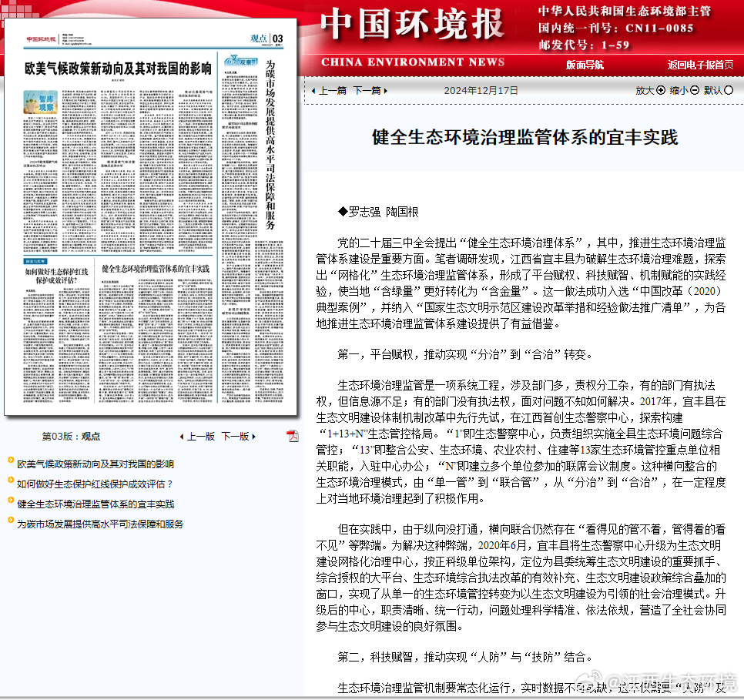Click 如何做好生态保护红线 article region on thumbnail
The height and width of the screenshot is (700, 744).
(56, 330)
